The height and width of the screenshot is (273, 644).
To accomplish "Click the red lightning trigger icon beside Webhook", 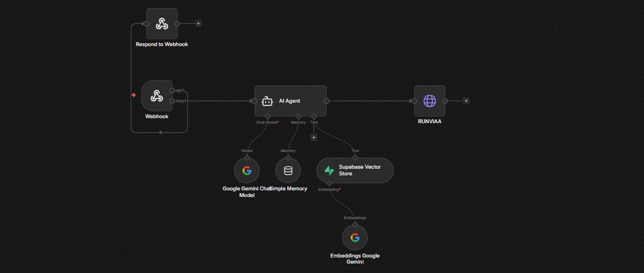I will (134, 95).
